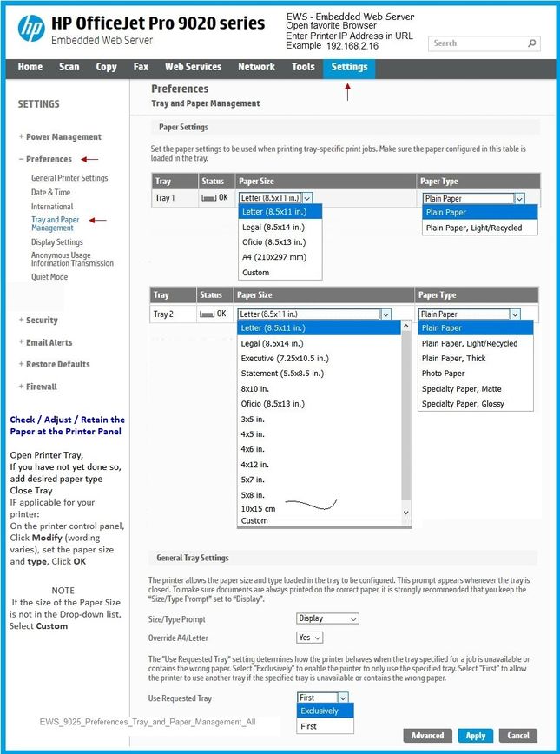Select 3x5 in. paper size
Image resolution: width=560 pixels, height=754 pixels.
coord(320,419)
